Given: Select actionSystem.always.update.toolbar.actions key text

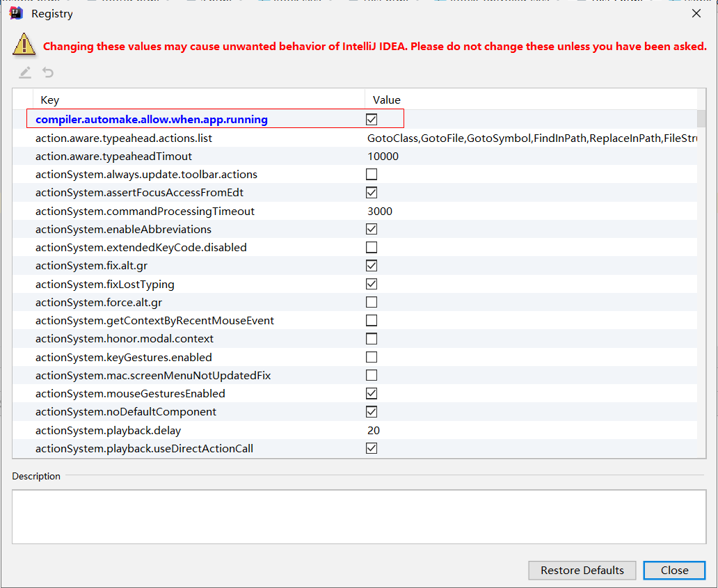Looking at the screenshot, I should [x=146, y=175].
